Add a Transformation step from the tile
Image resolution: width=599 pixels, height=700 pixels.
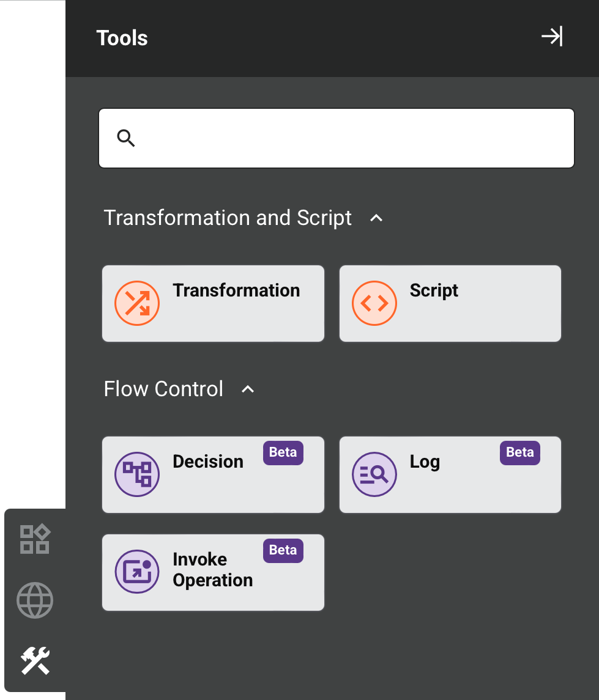(213, 303)
